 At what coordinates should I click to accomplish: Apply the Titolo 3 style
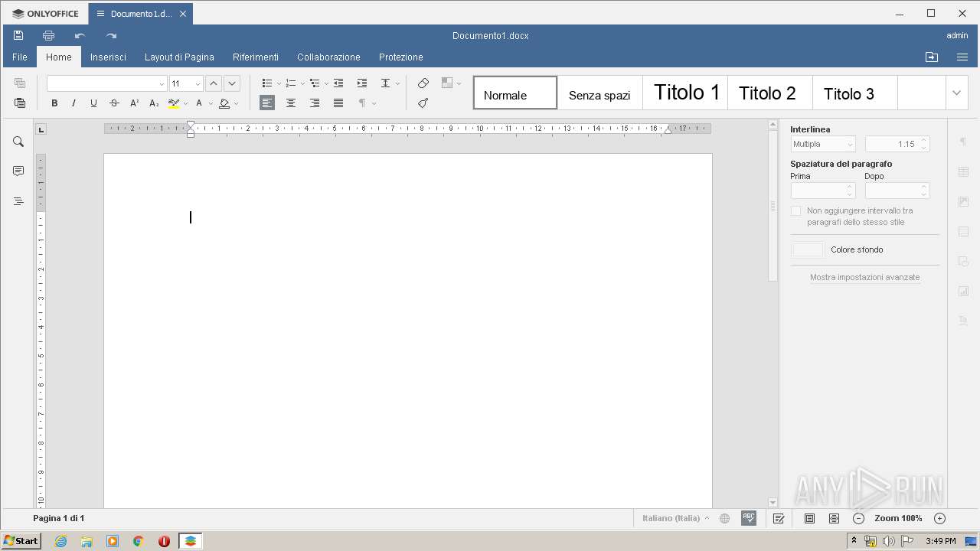click(854, 93)
